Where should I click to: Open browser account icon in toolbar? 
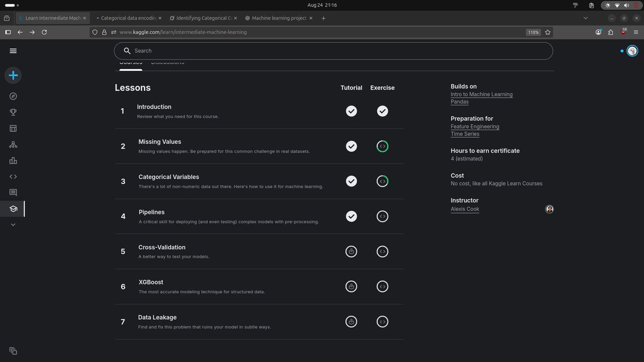click(598, 32)
